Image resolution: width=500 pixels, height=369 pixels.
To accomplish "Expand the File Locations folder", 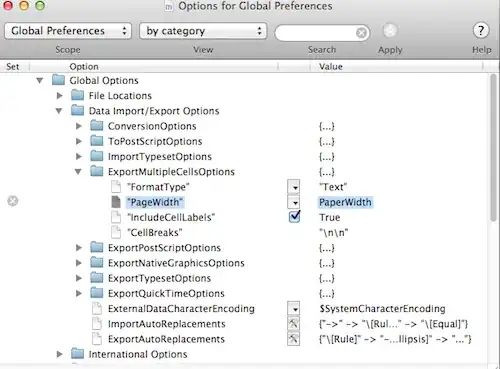I will coord(60,96).
